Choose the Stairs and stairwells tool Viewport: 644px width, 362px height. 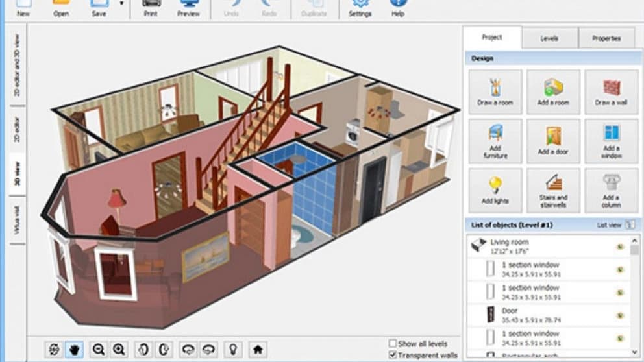[553, 191]
